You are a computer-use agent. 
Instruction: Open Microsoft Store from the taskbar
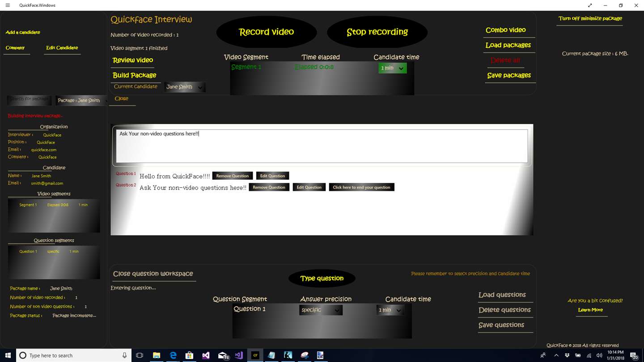coord(189,355)
